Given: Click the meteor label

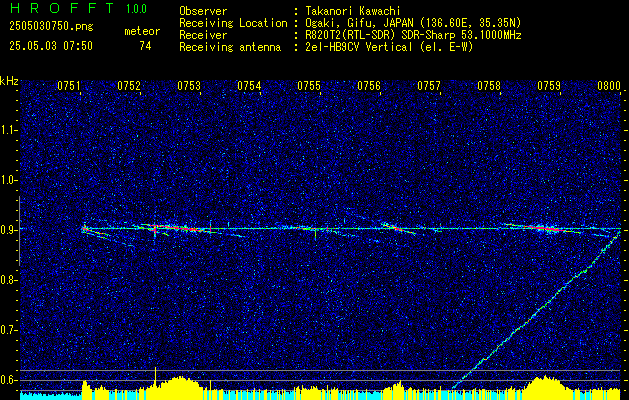Looking at the screenshot, I should [142, 32].
